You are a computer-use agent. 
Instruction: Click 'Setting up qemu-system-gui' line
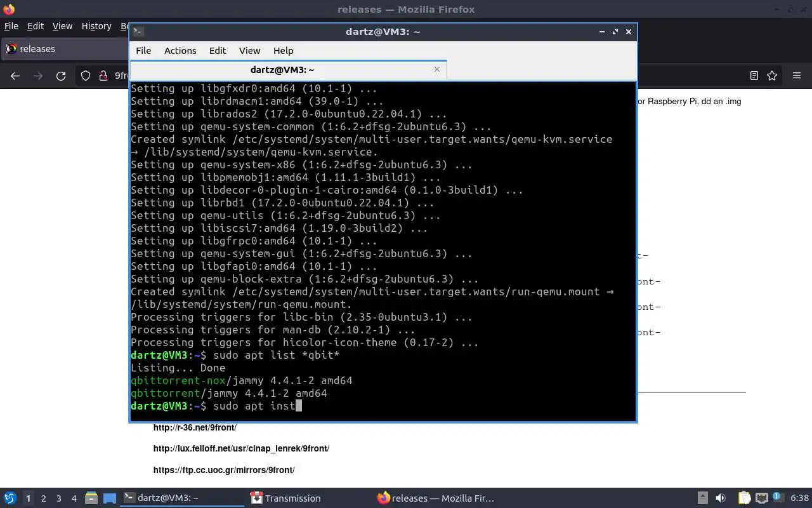tap(301, 253)
